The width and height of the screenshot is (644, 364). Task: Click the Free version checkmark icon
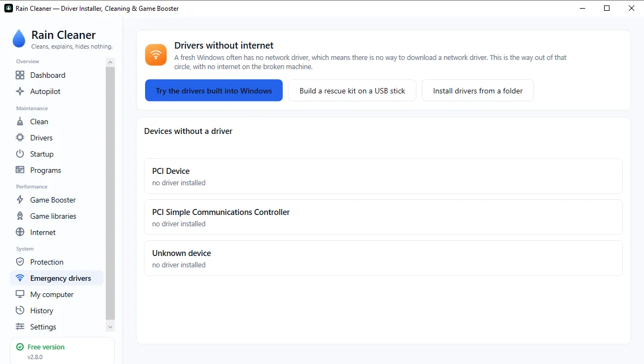point(20,347)
